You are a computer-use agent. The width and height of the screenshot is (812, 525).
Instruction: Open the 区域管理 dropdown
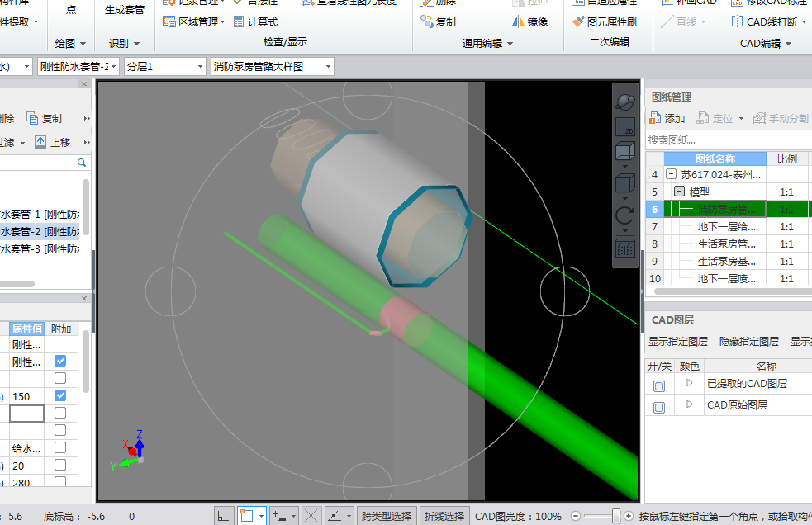(x=223, y=21)
